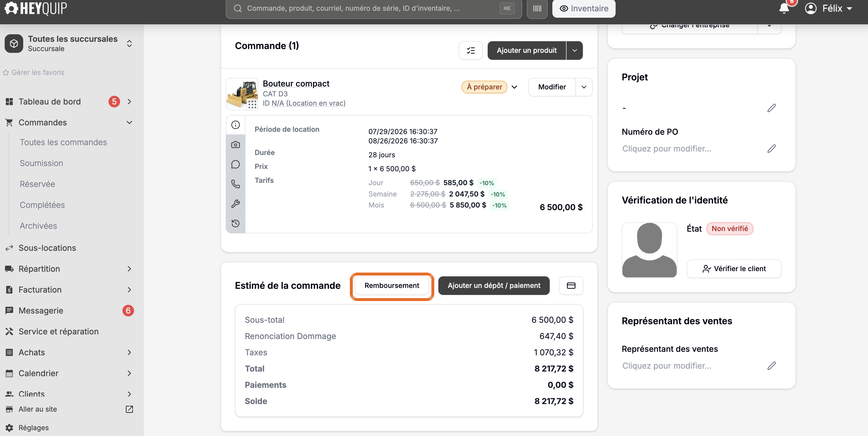Collapse the Commandes menu
Viewport: 868px width, 436px height.
click(129, 122)
